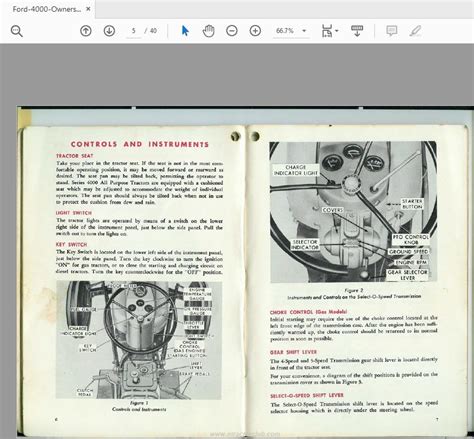The height and width of the screenshot is (439, 474).
Task: Click the Controls and Instruments heading
Action: (140, 144)
